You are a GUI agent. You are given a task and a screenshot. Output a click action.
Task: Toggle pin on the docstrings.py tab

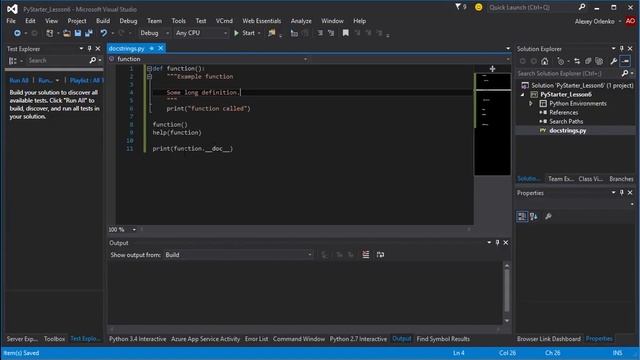click(x=151, y=48)
